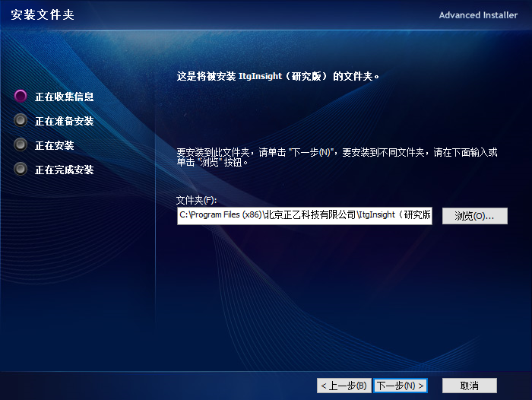532x400 pixels.
Task: Click the 正在收集信息 step label
Action: [x=64, y=97]
